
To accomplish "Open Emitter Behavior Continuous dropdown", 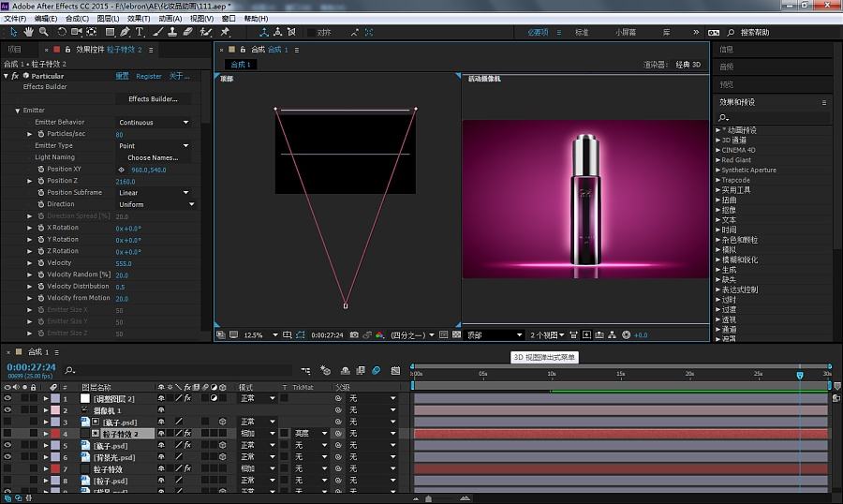I will point(154,123).
